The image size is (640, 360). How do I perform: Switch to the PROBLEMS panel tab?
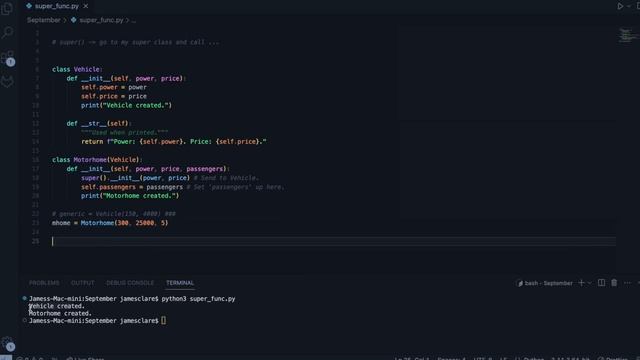(x=44, y=283)
